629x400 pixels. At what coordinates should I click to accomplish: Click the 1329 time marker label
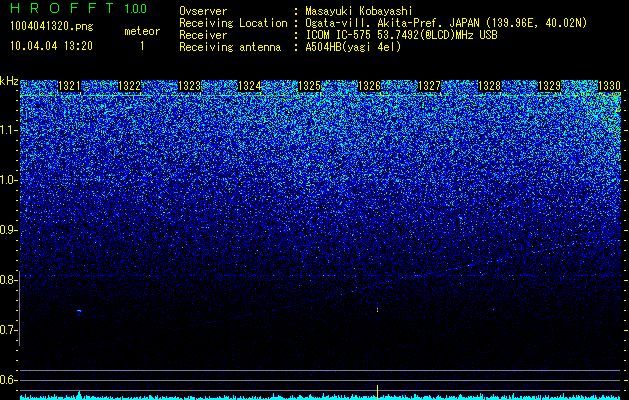tap(550, 86)
